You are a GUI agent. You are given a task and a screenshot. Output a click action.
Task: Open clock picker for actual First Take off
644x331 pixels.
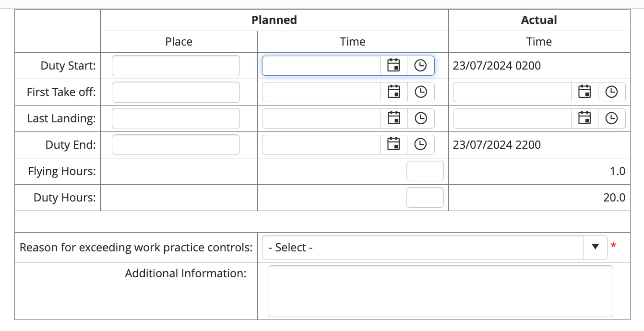click(611, 92)
